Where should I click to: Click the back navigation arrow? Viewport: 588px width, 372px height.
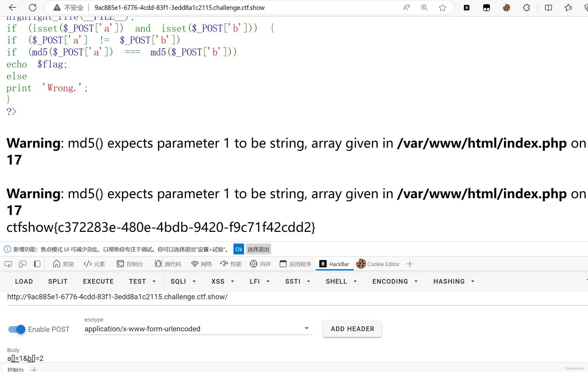coord(12,8)
